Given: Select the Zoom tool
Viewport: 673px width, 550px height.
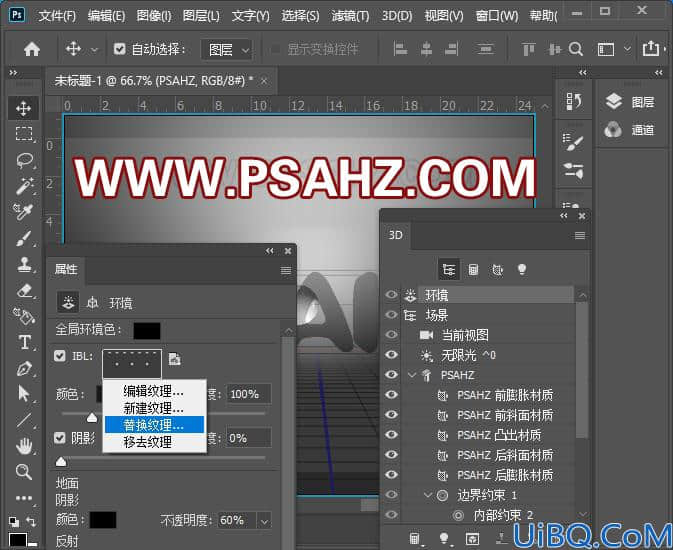Looking at the screenshot, I should [x=24, y=471].
